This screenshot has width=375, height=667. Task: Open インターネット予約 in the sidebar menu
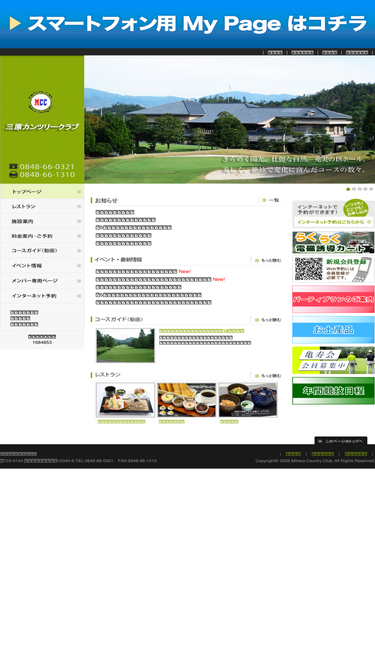coord(42,296)
